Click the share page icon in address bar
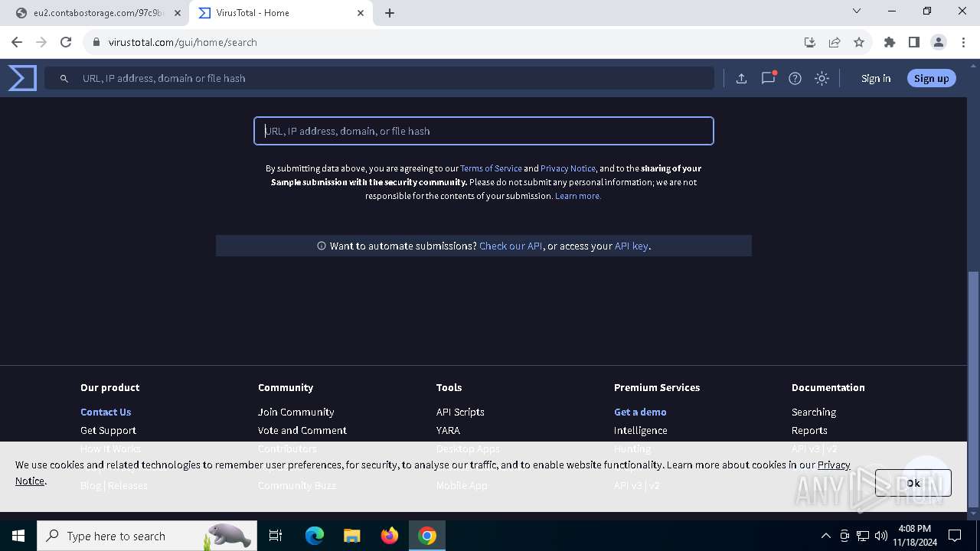980x551 pixels. (x=835, y=42)
